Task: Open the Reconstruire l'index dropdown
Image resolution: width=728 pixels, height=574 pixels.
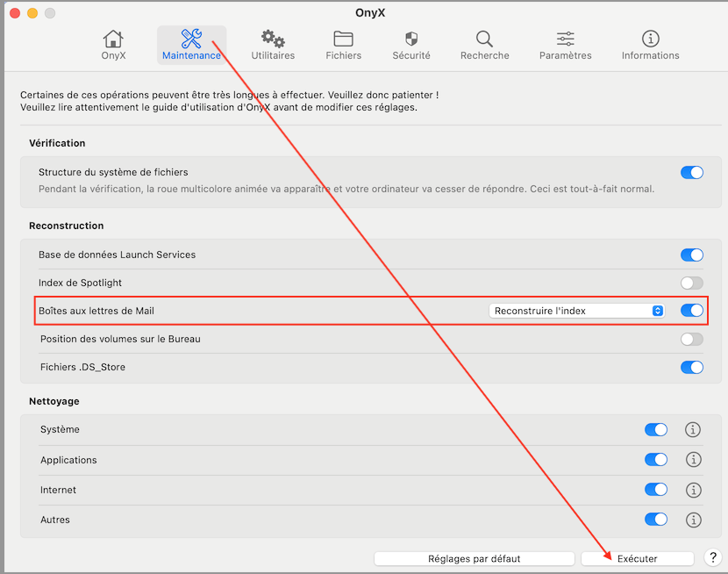Action: (576, 311)
